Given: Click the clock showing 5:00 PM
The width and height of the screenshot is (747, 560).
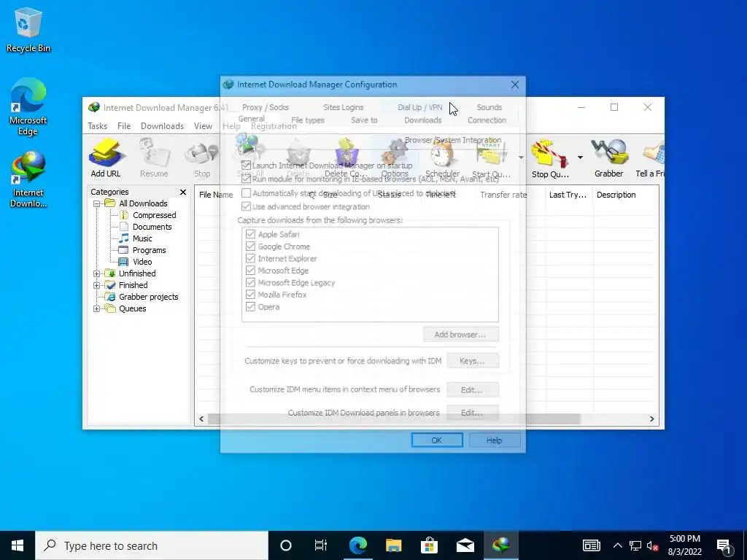Looking at the screenshot, I should tap(684, 539).
